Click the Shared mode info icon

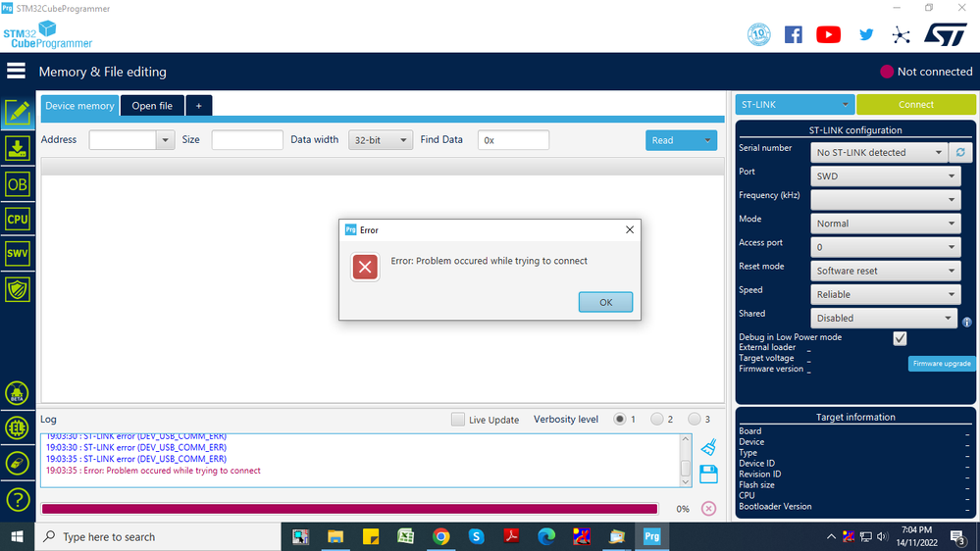click(967, 323)
